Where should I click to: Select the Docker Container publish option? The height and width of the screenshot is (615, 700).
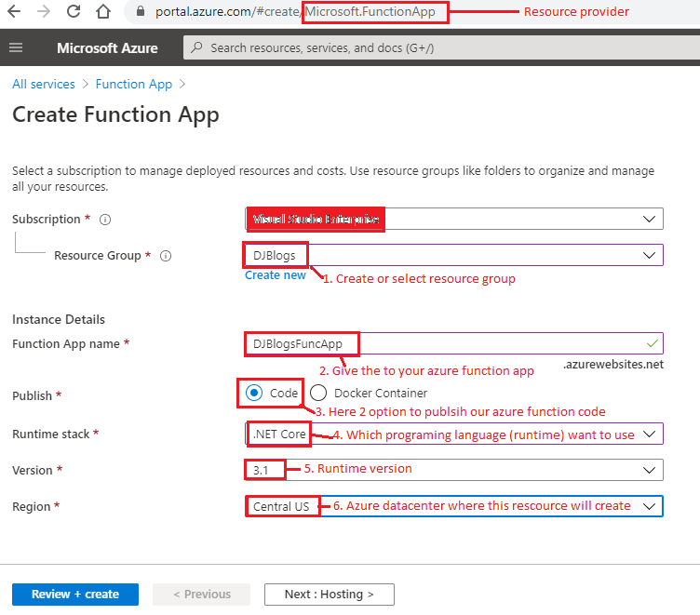pyautogui.click(x=318, y=393)
